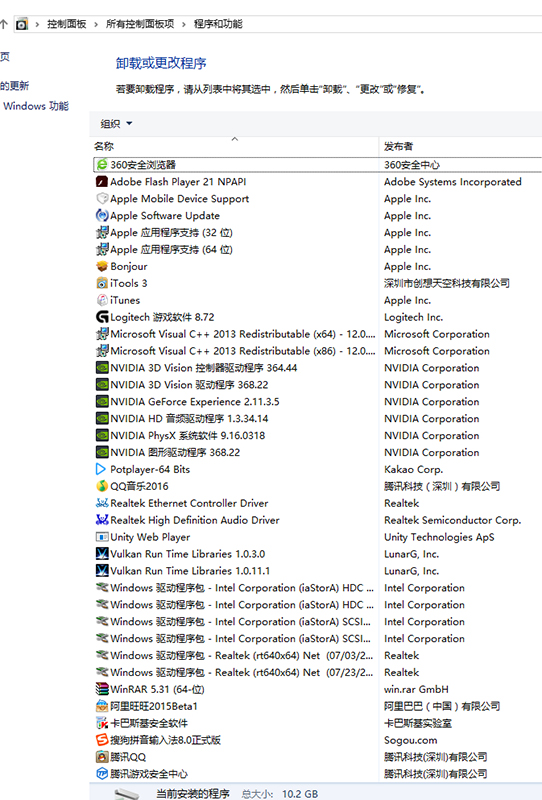Viewport: 542px width, 800px height.
Task: Open the Windows 功能 sidebar link
Action: (x=36, y=106)
